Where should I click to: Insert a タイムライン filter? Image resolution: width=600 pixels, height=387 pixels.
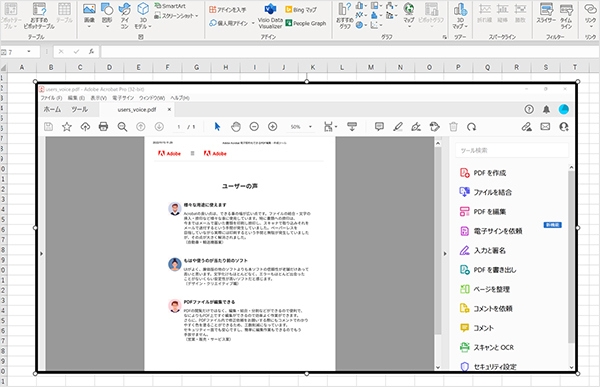(x=566, y=15)
